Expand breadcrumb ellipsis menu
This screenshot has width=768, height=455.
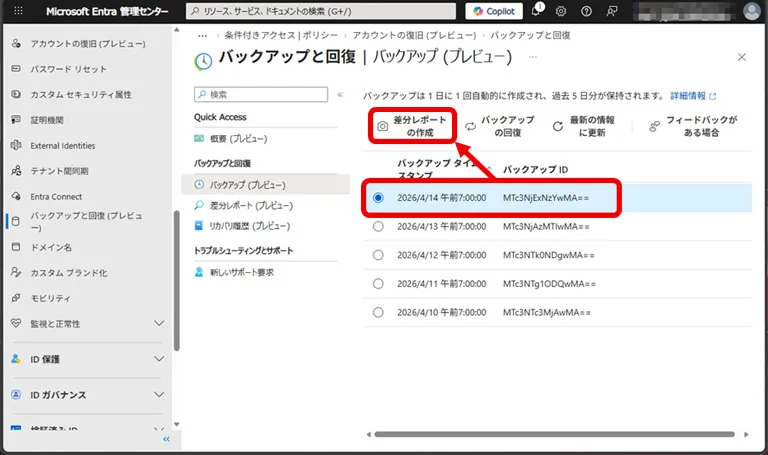[x=202, y=35]
